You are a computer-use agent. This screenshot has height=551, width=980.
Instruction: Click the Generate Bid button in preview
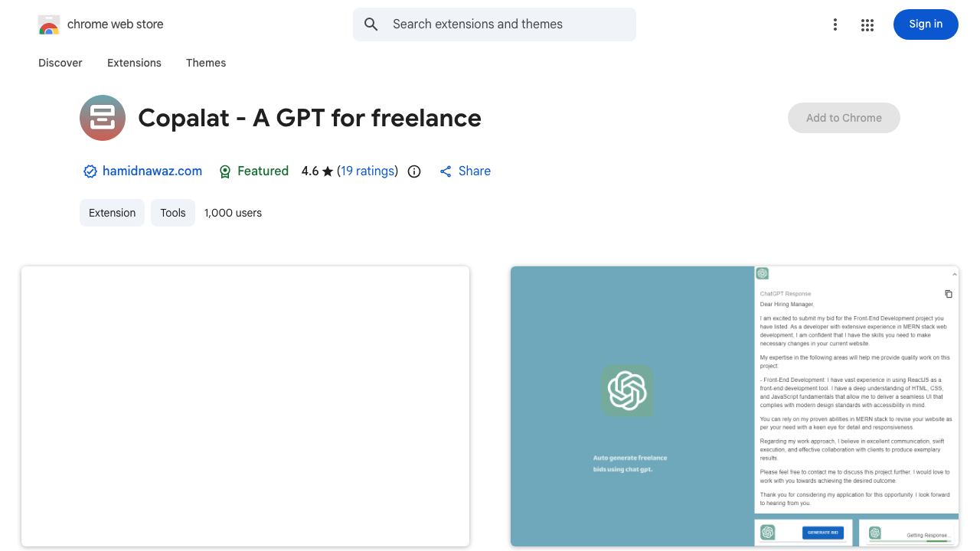pyautogui.click(x=823, y=533)
